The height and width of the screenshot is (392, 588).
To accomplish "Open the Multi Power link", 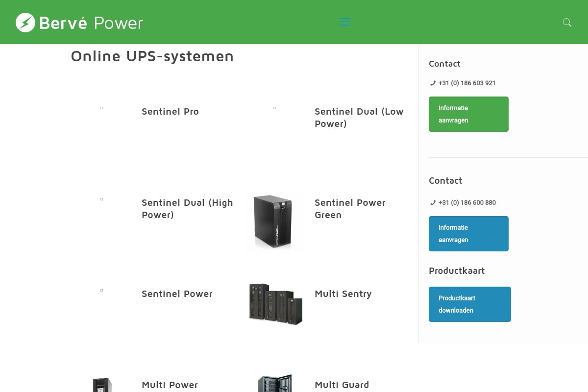I will [x=170, y=385].
